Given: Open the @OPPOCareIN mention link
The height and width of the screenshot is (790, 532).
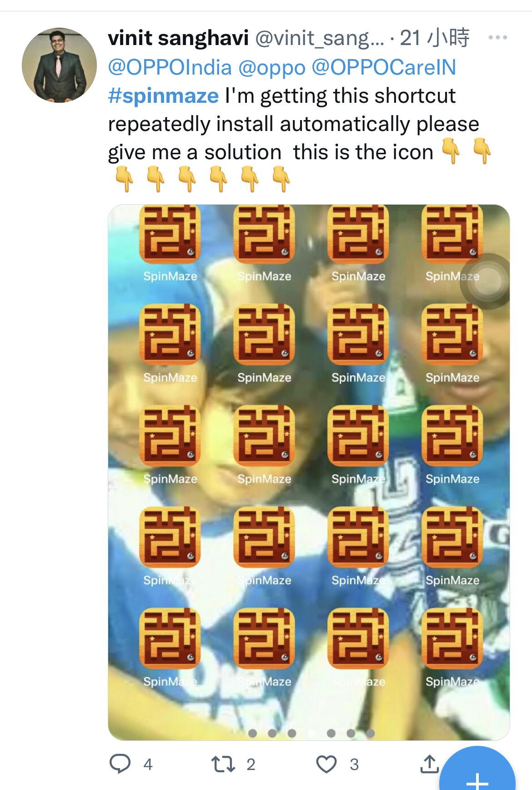Looking at the screenshot, I should point(384,67).
